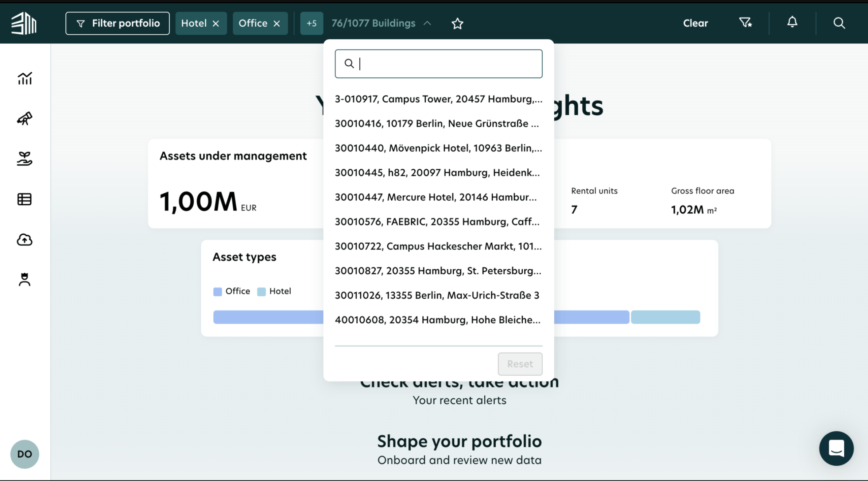868x481 pixels.
Task: Select 30010440 Mövenpick Hotel Berlin
Action: 438,148
